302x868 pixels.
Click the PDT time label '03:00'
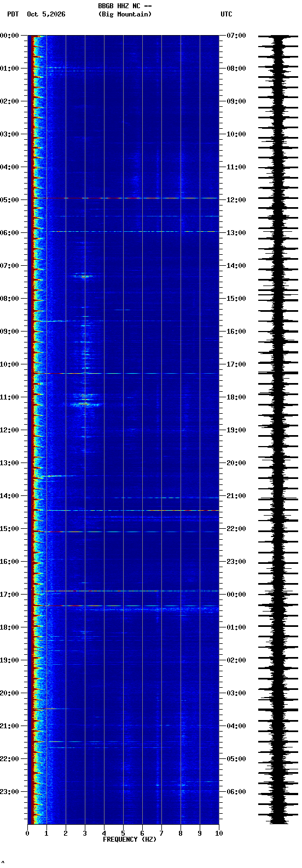tap(9, 134)
